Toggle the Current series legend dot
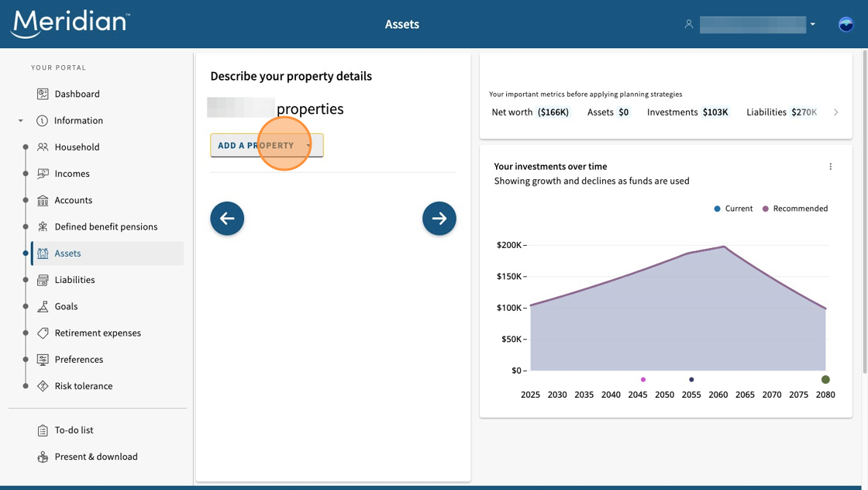 point(717,209)
